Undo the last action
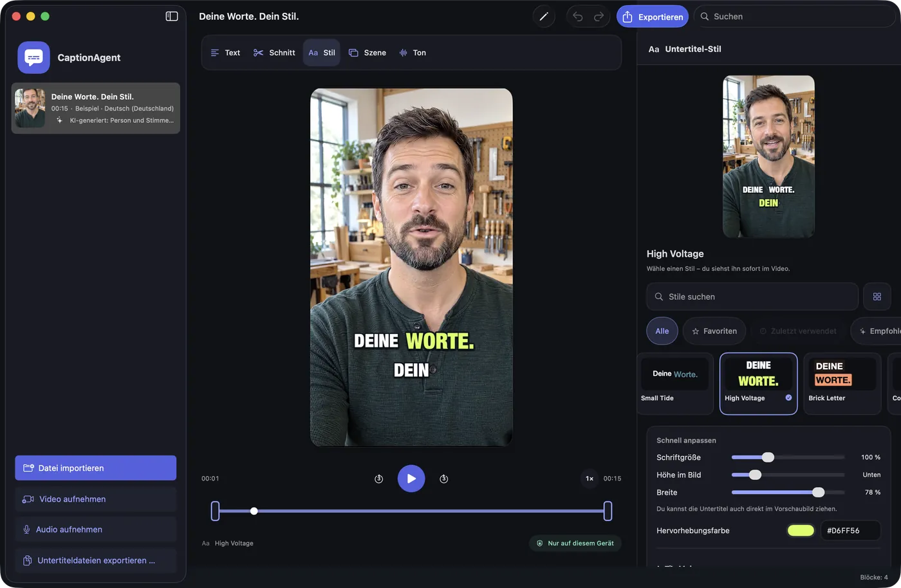 578,17
